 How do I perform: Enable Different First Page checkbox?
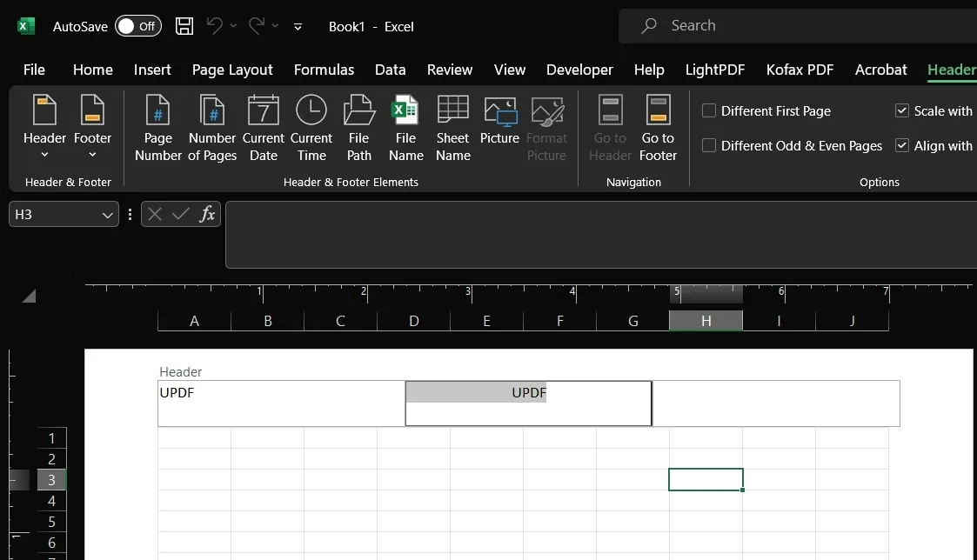pos(708,111)
